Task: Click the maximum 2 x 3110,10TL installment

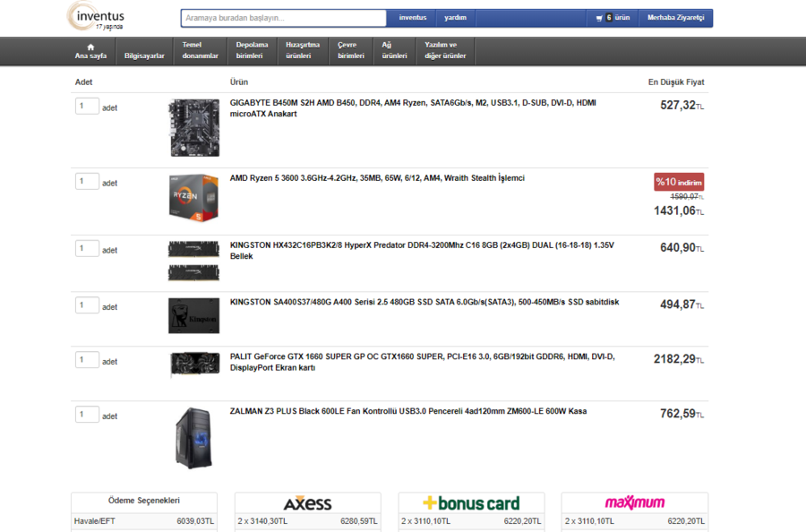Action: [x=634, y=521]
